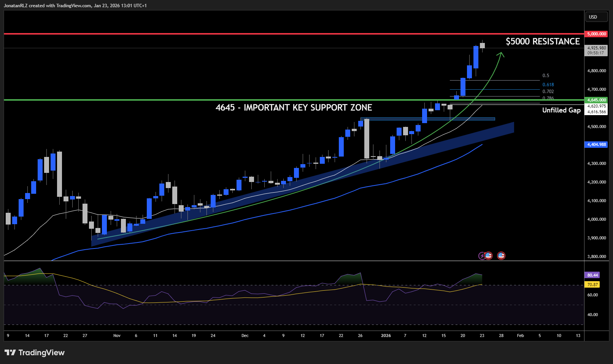Select the red 5,000.000 price label
Viewport: 613px width, 364px height.
click(x=596, y=34)
